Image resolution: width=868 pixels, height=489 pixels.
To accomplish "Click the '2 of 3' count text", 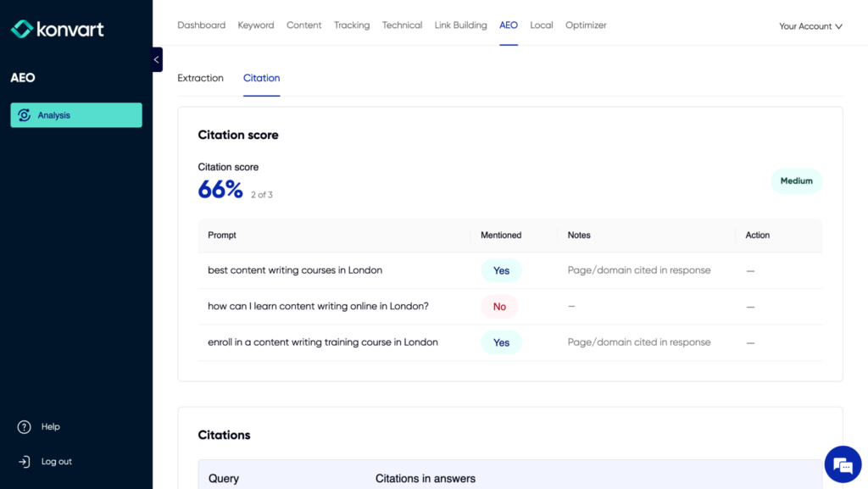I will 262,195.
